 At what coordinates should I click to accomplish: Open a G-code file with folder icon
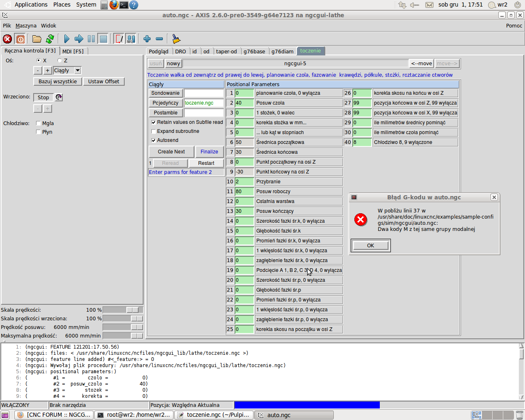point(37,39)
